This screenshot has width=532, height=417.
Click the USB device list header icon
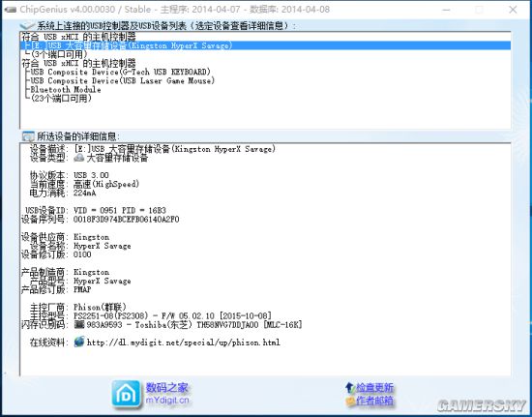pos(27,25)
